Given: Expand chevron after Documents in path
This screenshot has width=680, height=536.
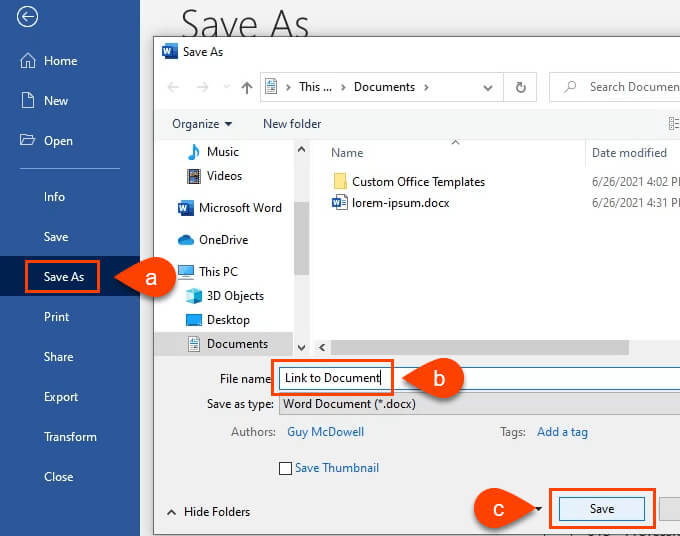Looking at the screenshot, I should coord(426,87).
